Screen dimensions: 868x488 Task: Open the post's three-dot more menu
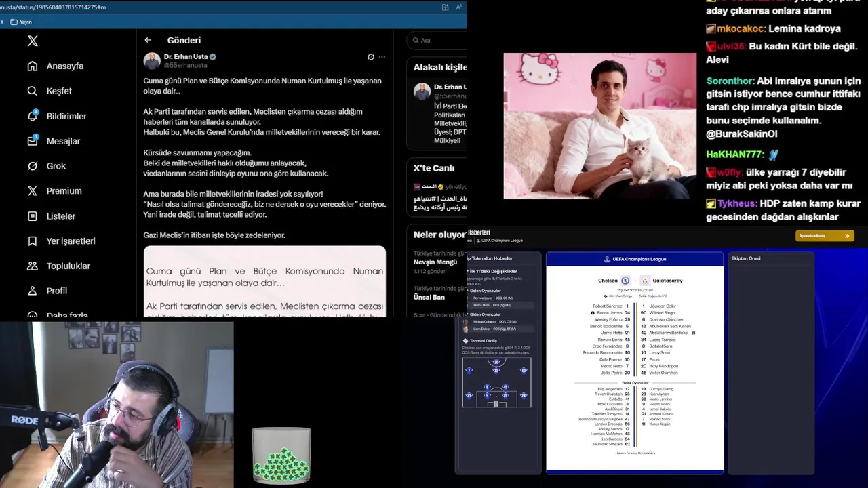pyautogui.click(x=382, y=57)
